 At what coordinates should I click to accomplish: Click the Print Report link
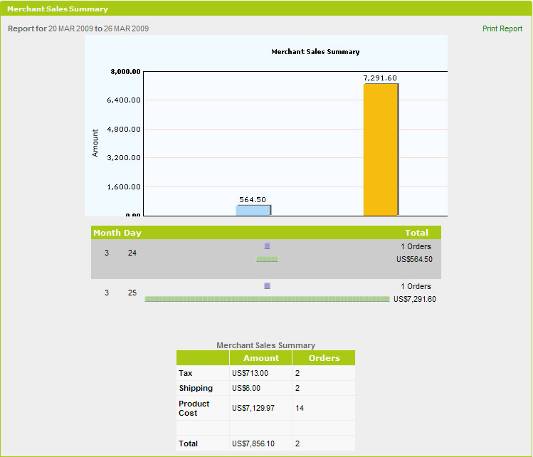coord(502,29)
